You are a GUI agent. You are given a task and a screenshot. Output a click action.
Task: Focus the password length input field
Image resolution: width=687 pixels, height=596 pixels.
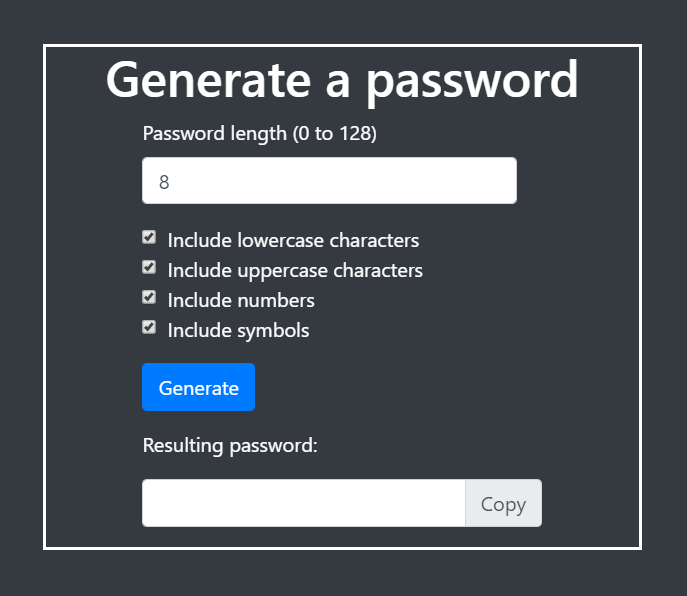coord(329,181)
